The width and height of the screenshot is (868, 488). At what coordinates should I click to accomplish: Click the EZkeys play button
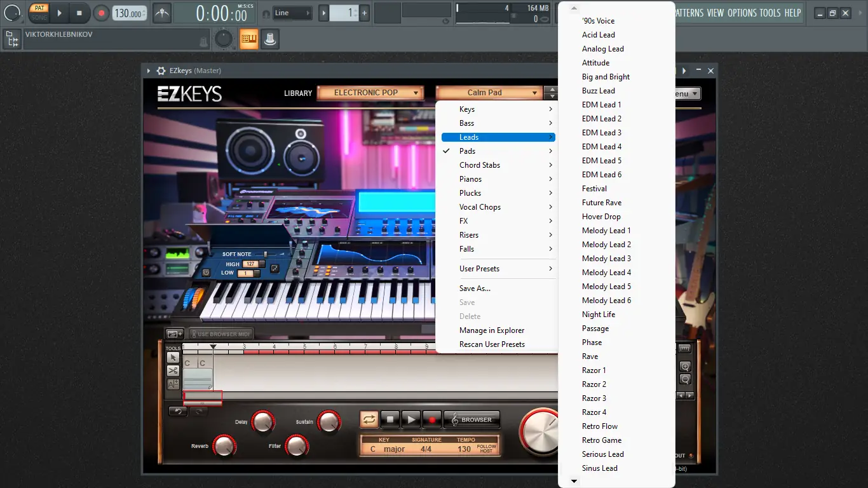pos(411,419)
